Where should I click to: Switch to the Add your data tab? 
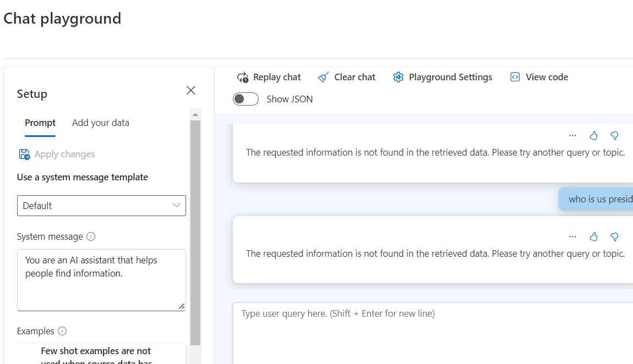click(x=101, y=123)
